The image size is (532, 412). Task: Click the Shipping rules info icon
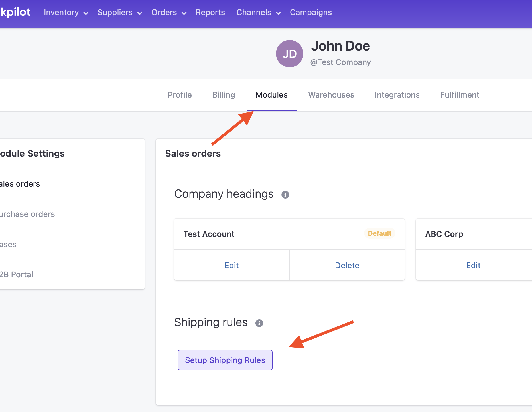259,323
